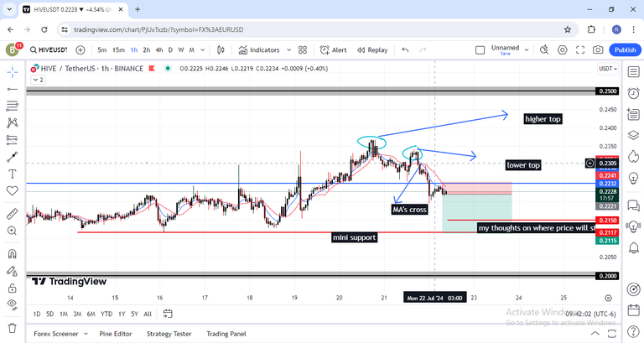Open the hotlists flame panel
Image resolution: width=644 pixels, height=343 pixels.
coord(633,157)
